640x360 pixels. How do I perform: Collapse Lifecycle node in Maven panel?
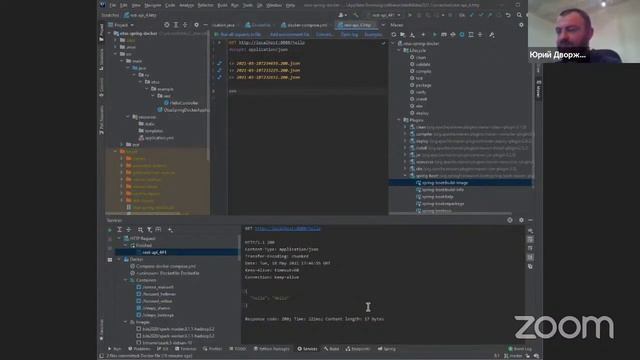click(x=400, y=50)
